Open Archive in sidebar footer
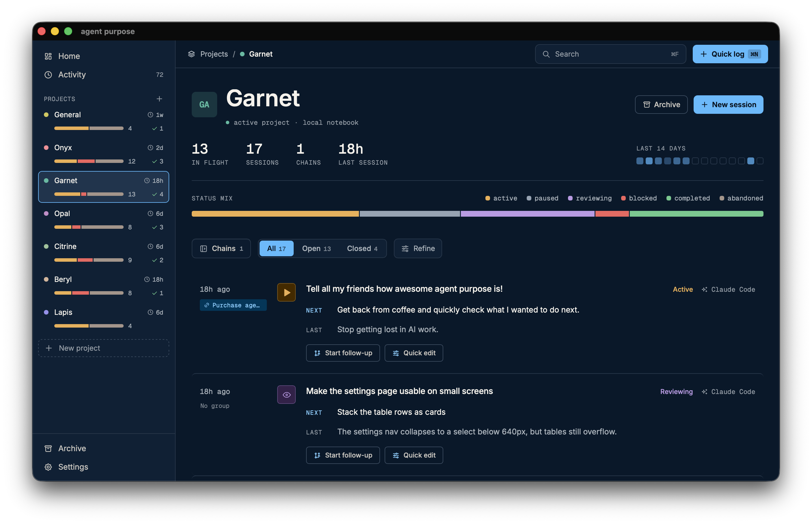812x524 pixels. click(103, 449)
